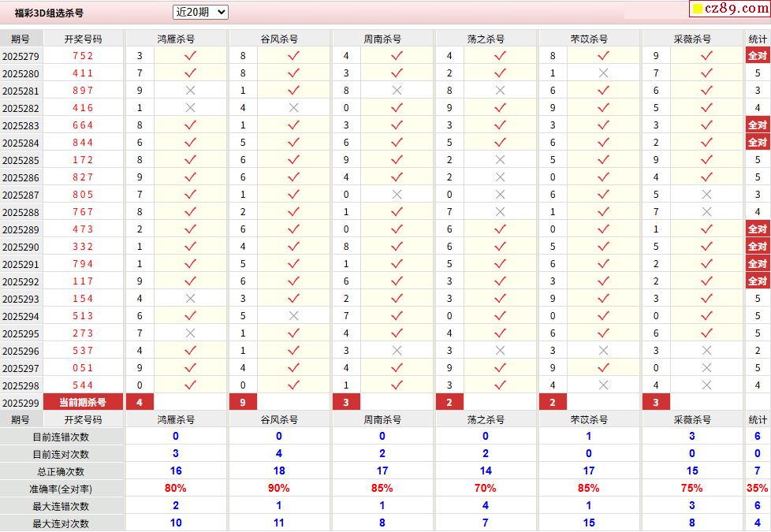Screen dimensions: 771x532
Task: Select the 鸿雁杀号 checkmark in row 2025279
Action: pyautogui.click(x=190, y=55)
